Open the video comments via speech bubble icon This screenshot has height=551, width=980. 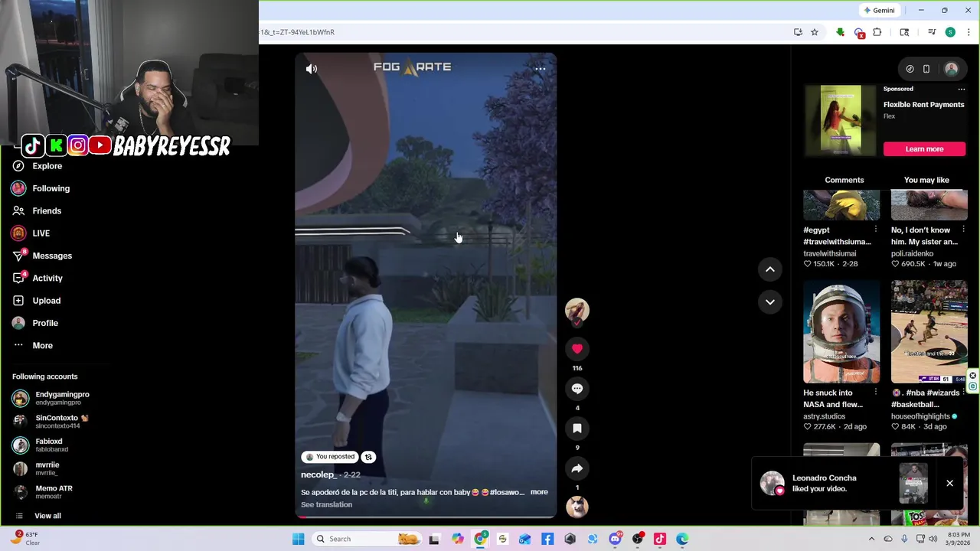click(577, 389)
